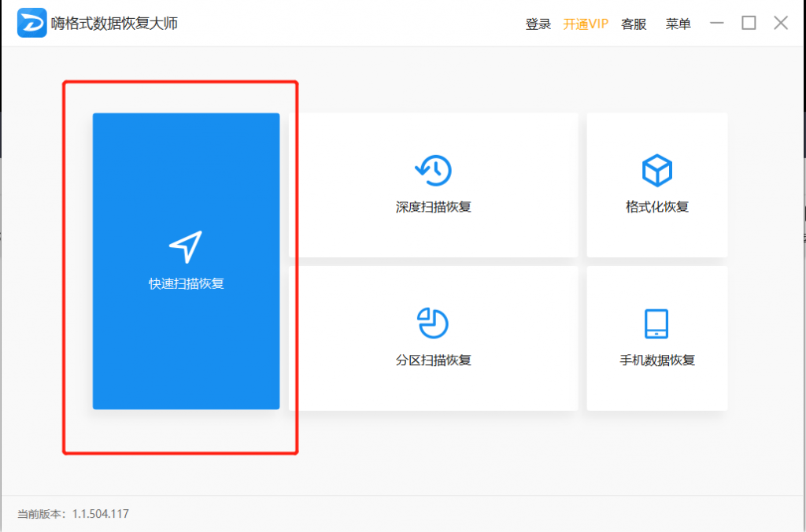The width and height of the screenshot is (806, 532).
Task: Click 开通VIP to upgrade
Action: [586, 24]
